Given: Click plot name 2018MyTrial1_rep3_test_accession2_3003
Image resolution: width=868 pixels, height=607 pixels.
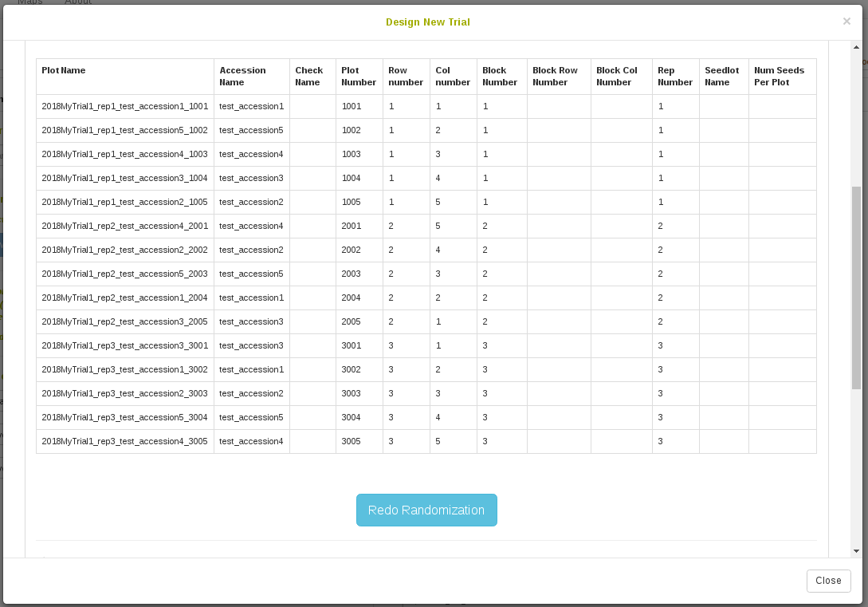Looking at the screenshot, I should click(124, 393).
